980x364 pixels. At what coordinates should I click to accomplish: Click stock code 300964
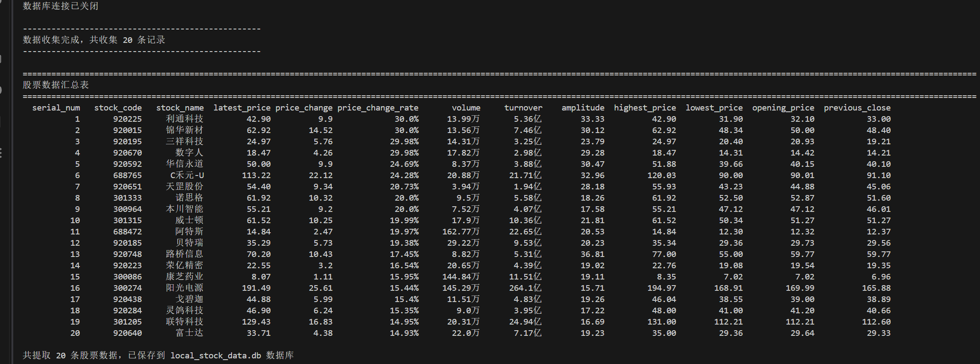pyautogui.click(x=127, y=209)
